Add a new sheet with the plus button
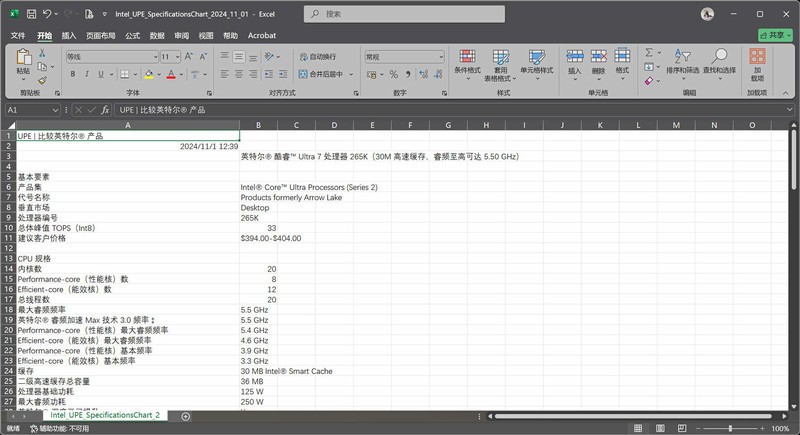This screenshot has height=435, width=800. tap(186, 416)
